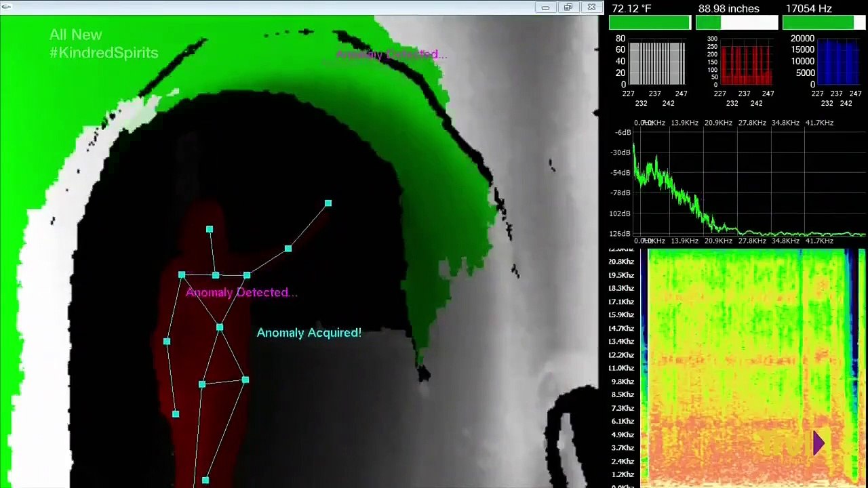
Task: Open the red distance histogram chart
Action: [746, 64]
